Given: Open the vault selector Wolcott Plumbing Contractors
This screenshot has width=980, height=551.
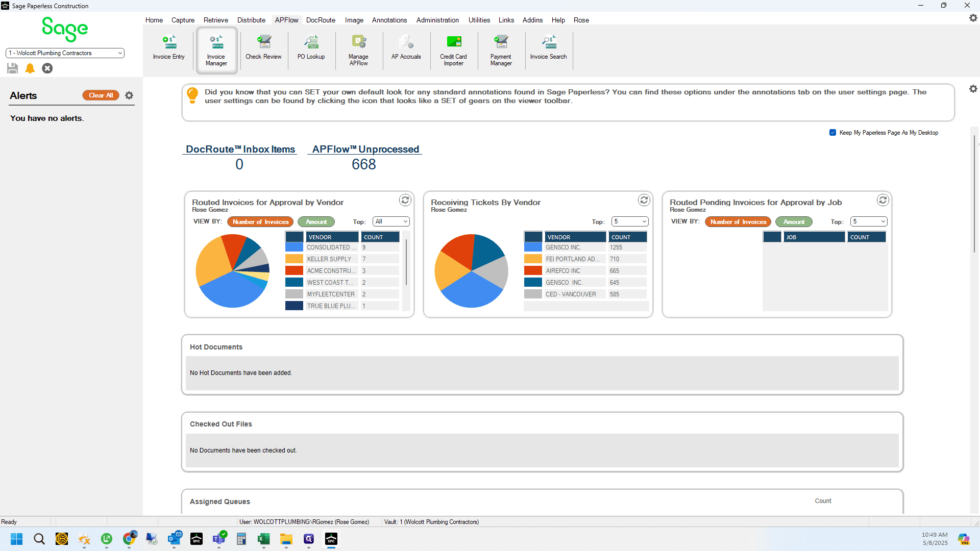Looking at the screenshot, I should pyautogui.click(x=65, y=53).
